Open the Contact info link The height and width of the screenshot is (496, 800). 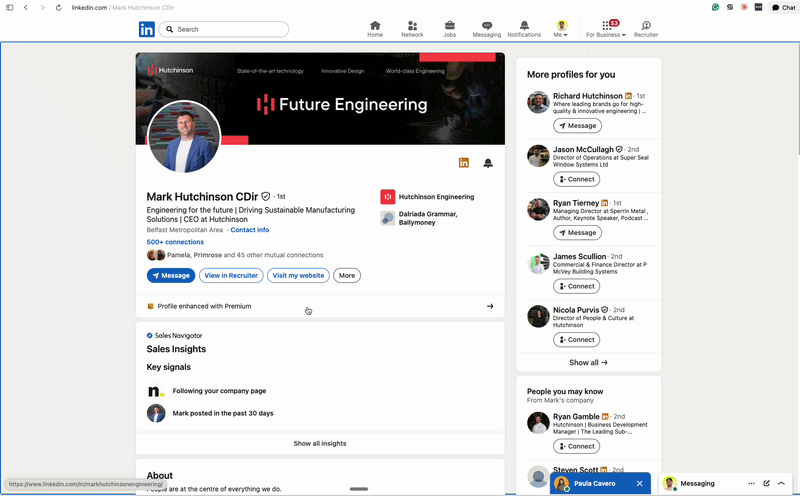click(x=249, y=230)
